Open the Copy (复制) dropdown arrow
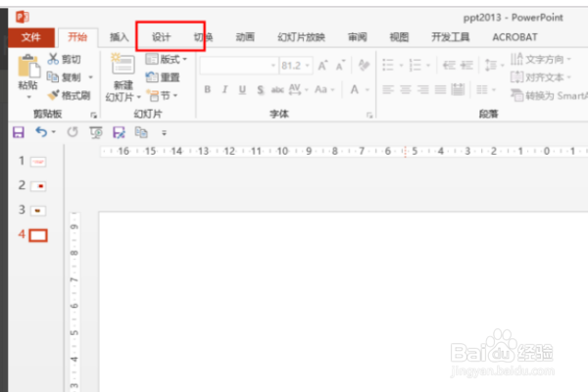The image size is (588, 392). pyautogui.click(x=90, y=77)
